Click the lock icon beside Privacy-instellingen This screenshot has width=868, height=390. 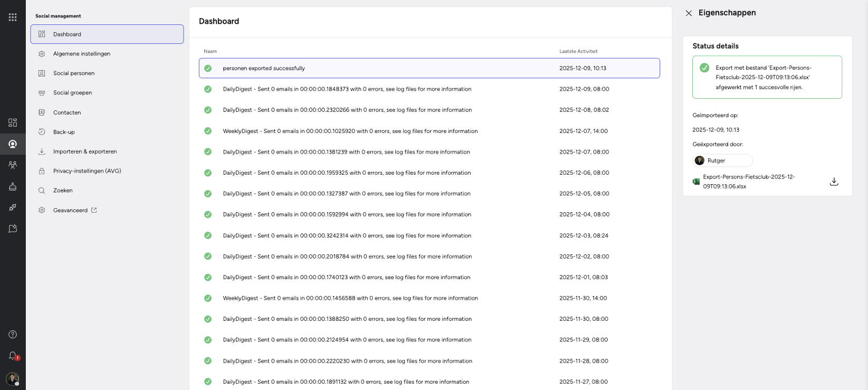(x=42, y=171)
